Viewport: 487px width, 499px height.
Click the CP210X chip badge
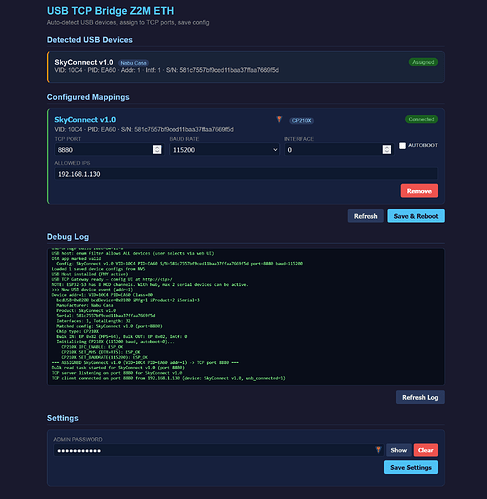[301, 121]
